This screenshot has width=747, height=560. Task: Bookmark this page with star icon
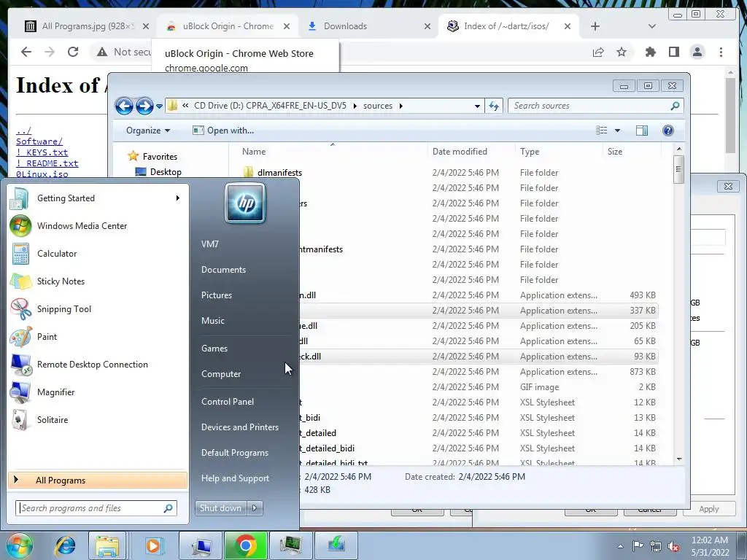(622, 52)
